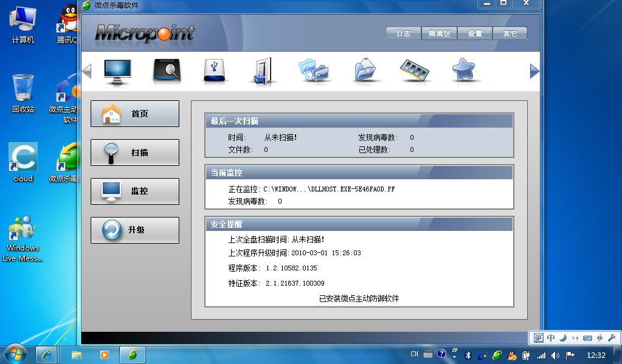
Task: Go to 首页 home page
Action: (135, 114)
